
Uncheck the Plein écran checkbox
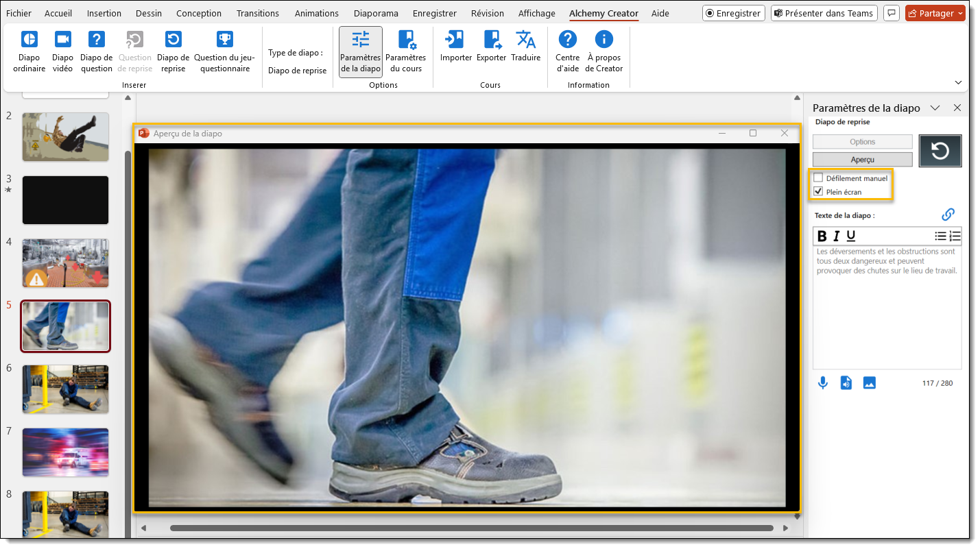[x=818, y=192]
